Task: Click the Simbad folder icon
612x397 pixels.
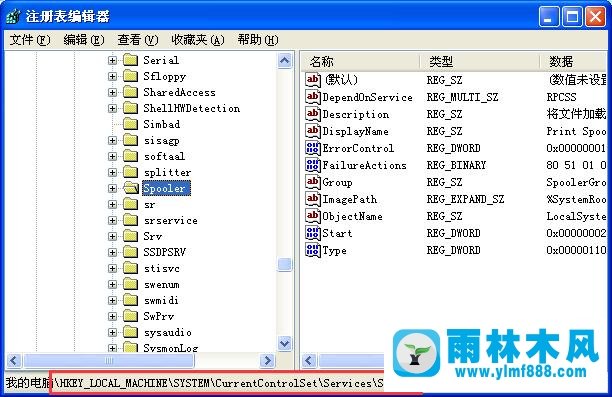Action: 130,124
